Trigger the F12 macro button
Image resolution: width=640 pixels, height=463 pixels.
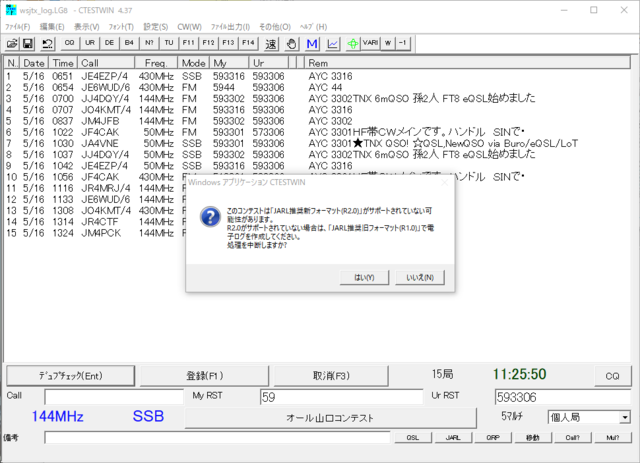tap(209, 43)
